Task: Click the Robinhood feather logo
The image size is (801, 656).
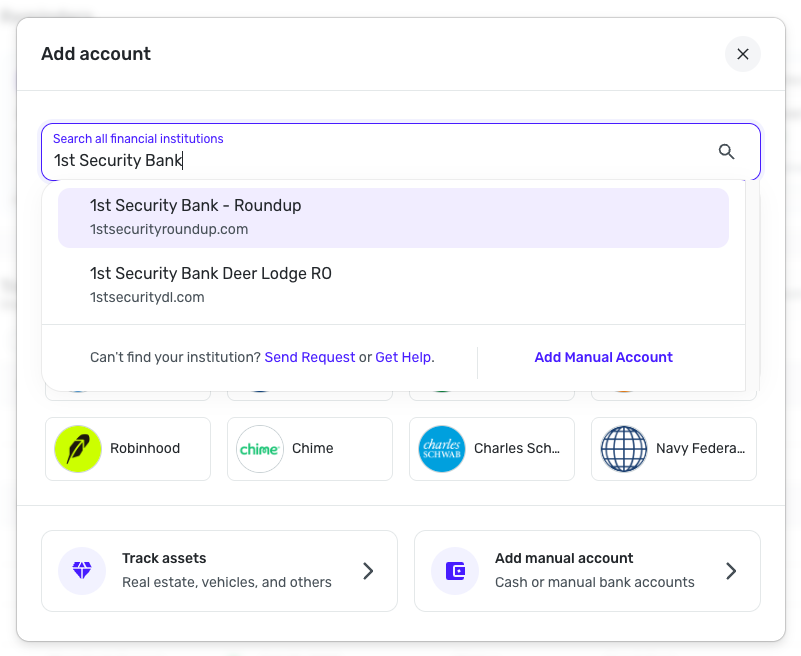Action: (78, 449)
